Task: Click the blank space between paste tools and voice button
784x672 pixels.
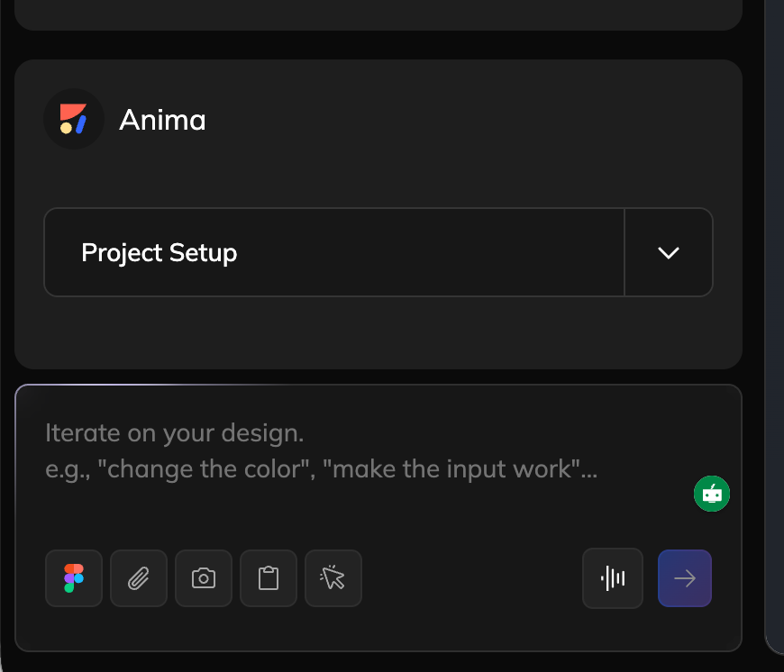Action: pyautogui.click(x=469, y=578)
